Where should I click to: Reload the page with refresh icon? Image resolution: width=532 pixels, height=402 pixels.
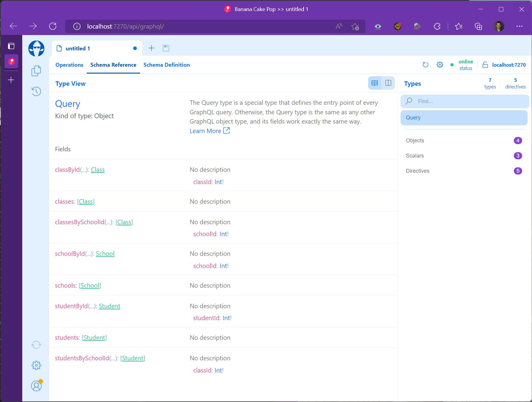point(53,26)
